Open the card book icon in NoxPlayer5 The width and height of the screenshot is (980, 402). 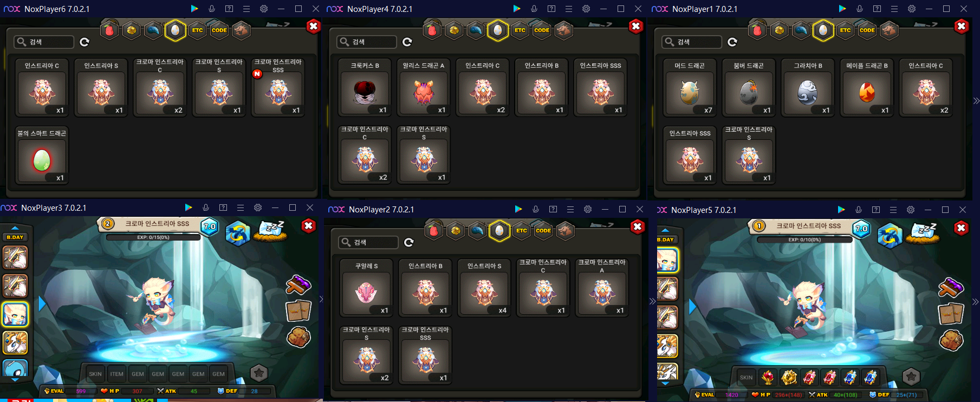click(951, 314)
